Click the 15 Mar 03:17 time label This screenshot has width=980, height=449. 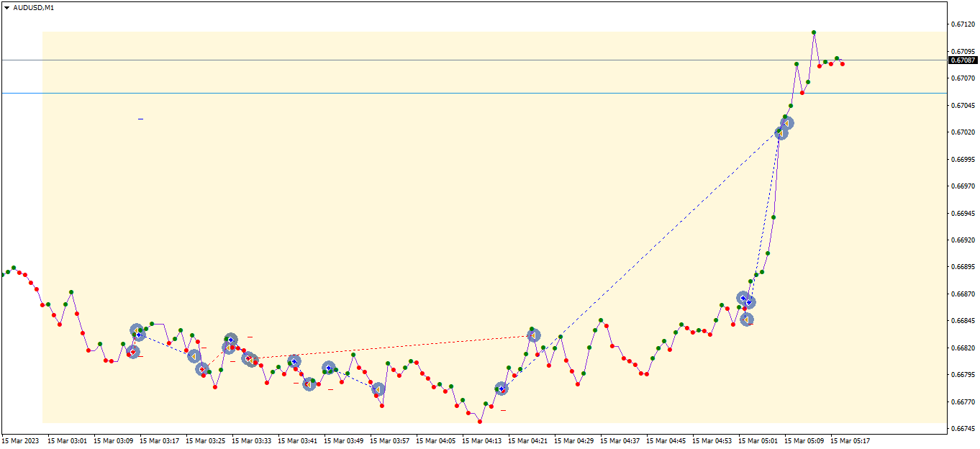point(159,440)
